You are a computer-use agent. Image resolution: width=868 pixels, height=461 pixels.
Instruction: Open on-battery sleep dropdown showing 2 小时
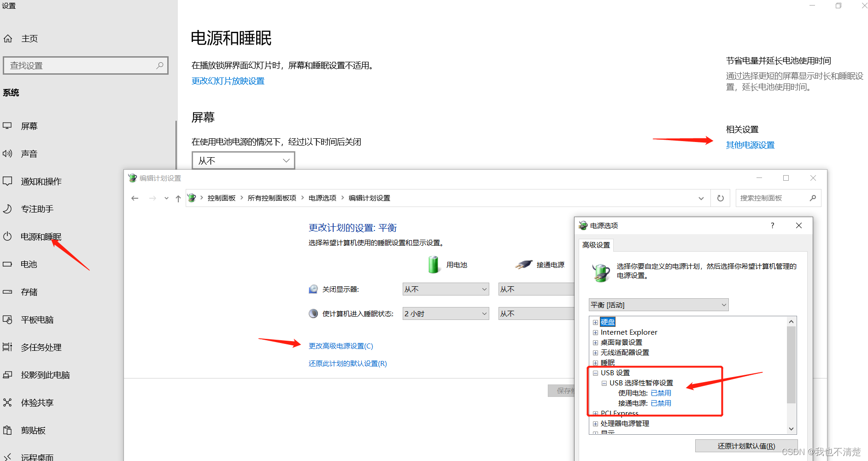pyautogui.click(x=446, y=313)
